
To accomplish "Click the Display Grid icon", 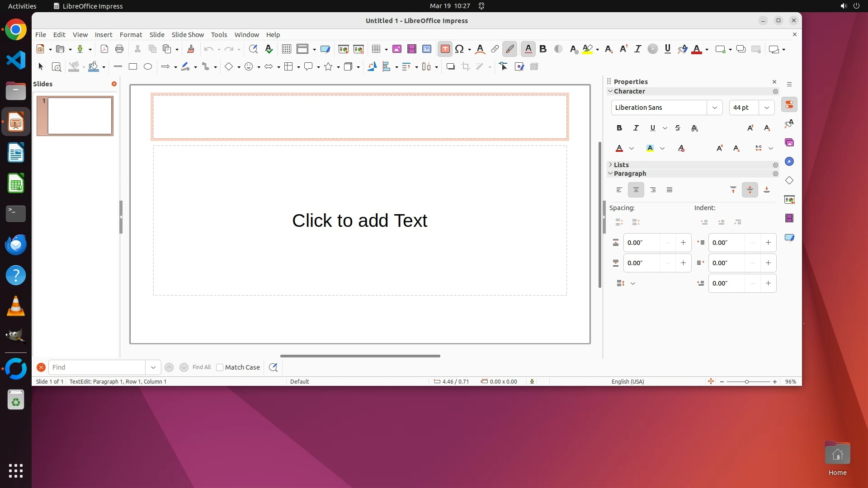I will click(x=286, y=49).
